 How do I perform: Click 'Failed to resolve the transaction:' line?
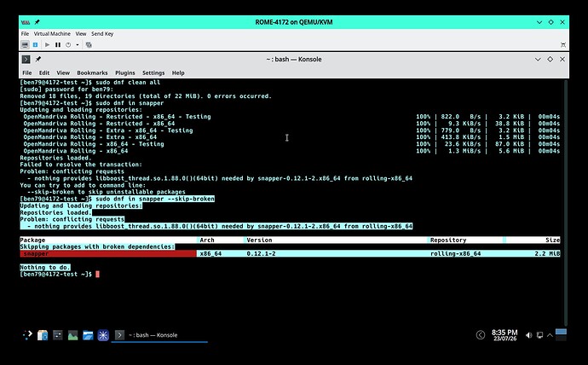[x=81, y=165]
